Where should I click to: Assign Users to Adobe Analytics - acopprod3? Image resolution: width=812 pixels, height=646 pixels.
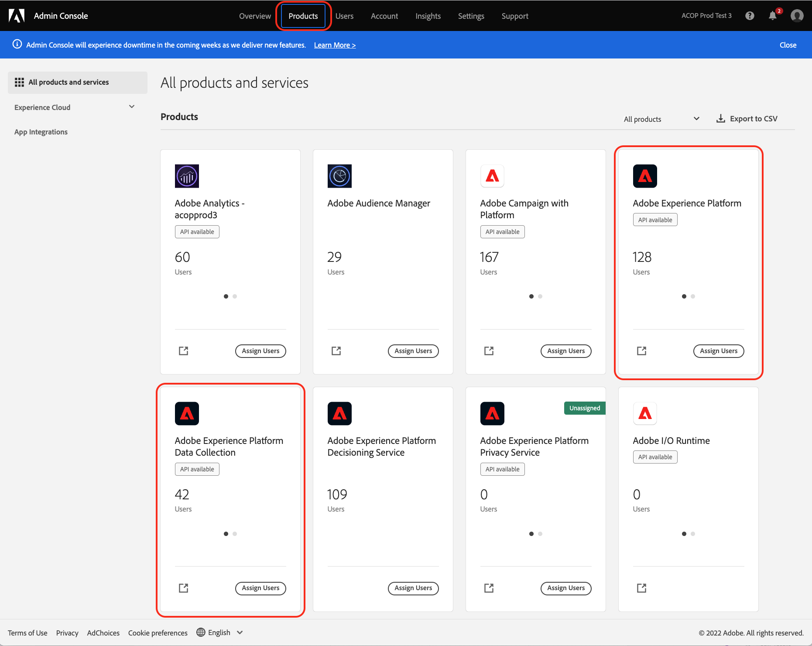coord(260,351)
